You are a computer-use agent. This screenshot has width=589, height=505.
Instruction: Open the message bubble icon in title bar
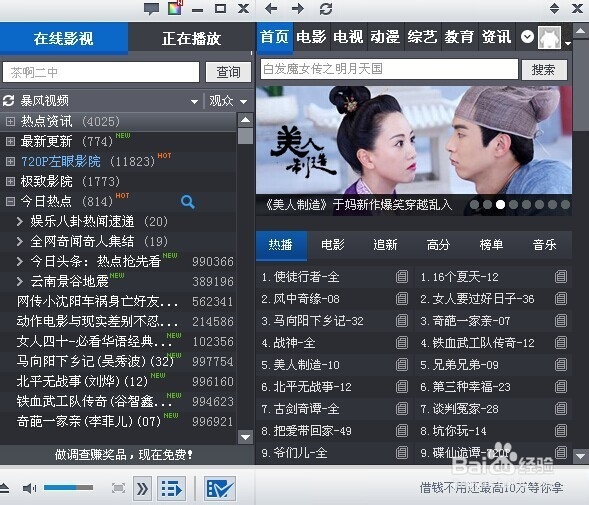pyautogui.click(x=151, y=9)
